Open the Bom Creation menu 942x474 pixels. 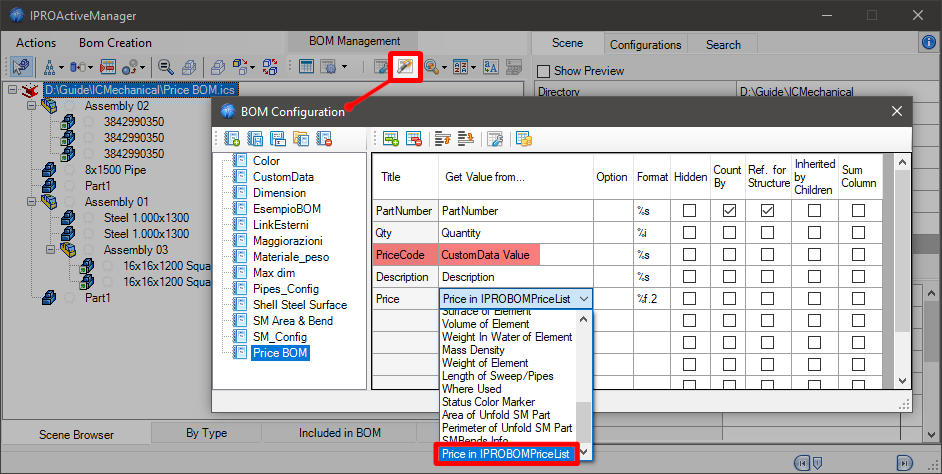pyautogui.click(x=115, y=43)
